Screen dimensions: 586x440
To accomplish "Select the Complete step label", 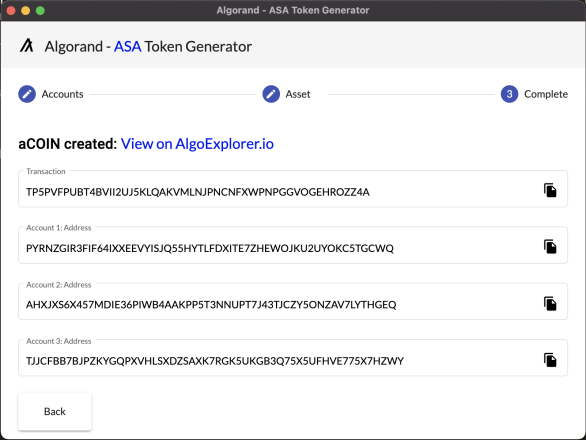I will point(546,94).
